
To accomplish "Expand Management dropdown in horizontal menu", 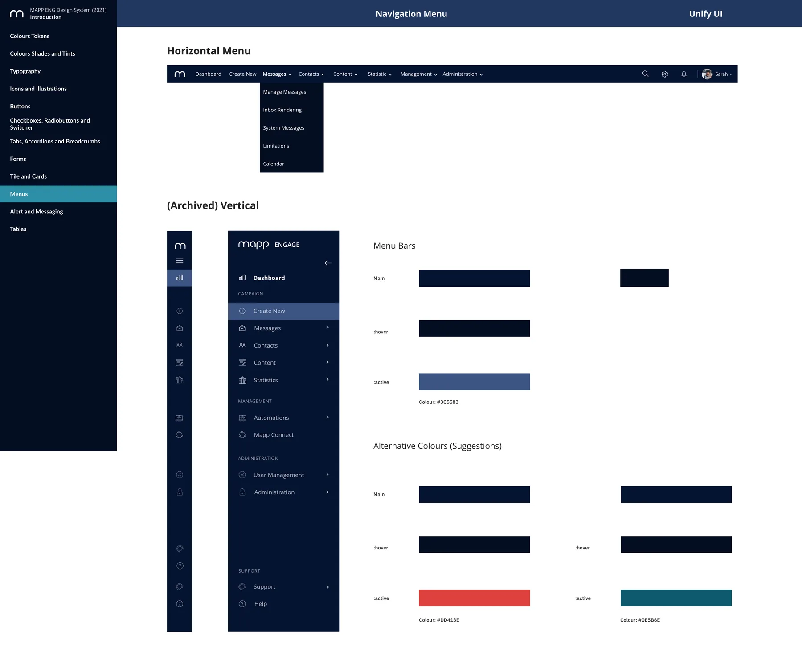I will coord(419,74).
